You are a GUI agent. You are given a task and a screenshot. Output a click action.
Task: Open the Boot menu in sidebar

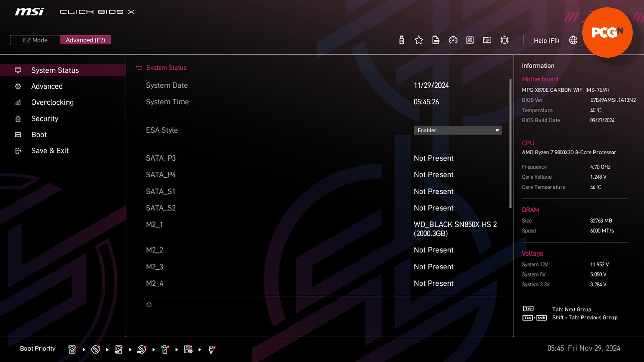[x=63, y=135]
